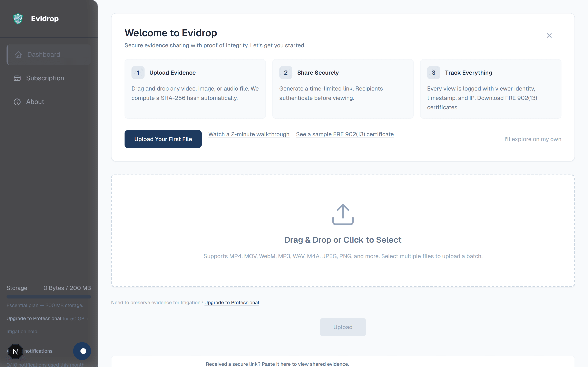Click Upgrade to Professional in the sidebar
The height and width of the screenshot is (367, 588).
click(33, 318)
